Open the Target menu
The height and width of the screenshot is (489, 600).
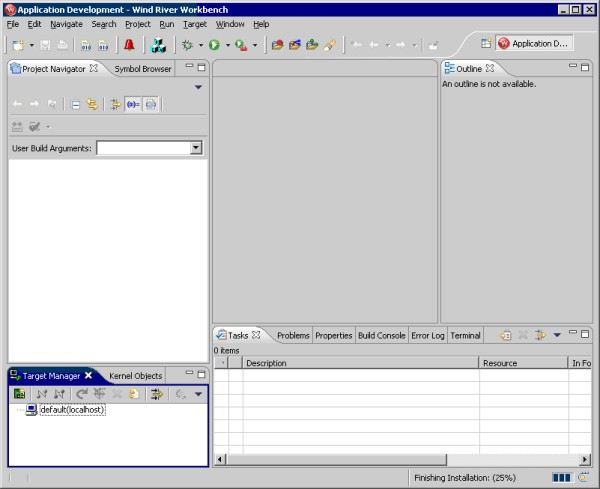[x=194, y=23]
